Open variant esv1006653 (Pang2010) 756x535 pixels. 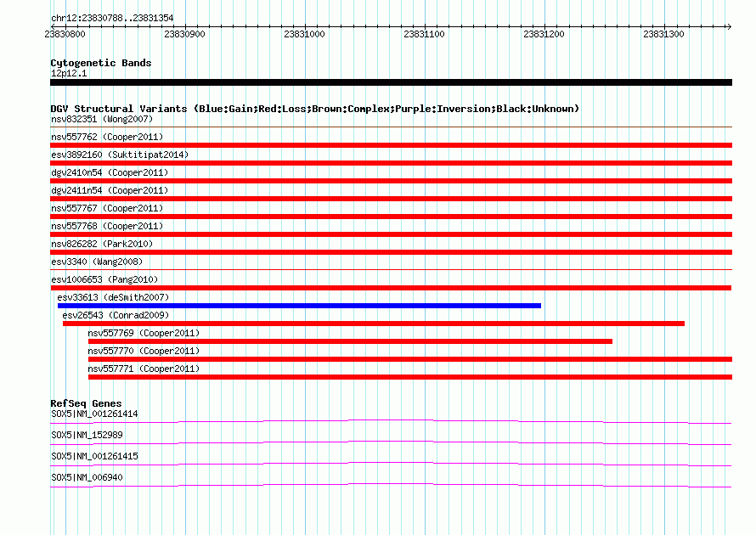[104, 279]
